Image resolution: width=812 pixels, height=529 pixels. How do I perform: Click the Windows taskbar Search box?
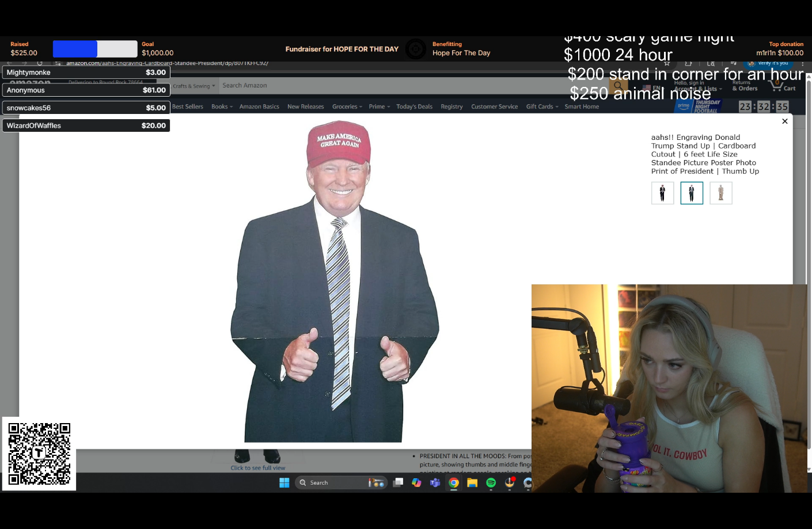click(x=340, y=483)
